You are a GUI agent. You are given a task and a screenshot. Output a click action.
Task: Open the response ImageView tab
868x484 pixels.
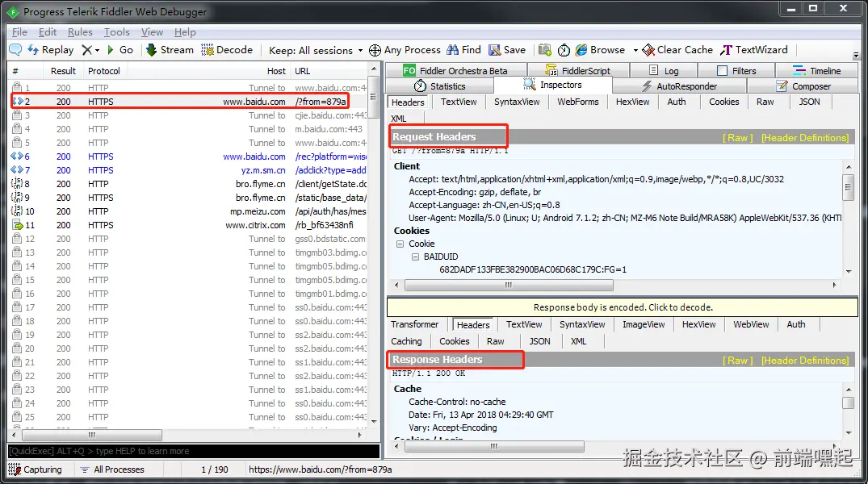tap(644, 324)
